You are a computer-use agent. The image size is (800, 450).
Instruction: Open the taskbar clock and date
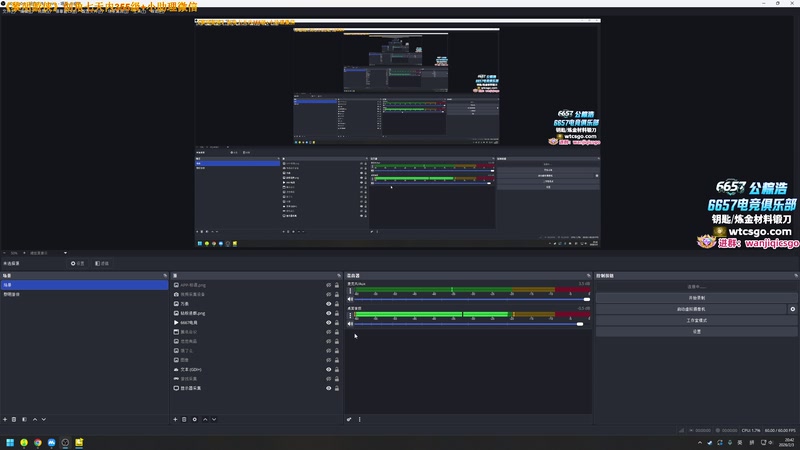[x=789, y=442]
